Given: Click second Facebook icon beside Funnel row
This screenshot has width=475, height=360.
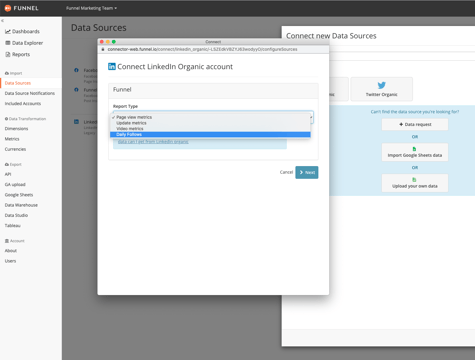Looking at the screenshot, I should coord(76,90).
